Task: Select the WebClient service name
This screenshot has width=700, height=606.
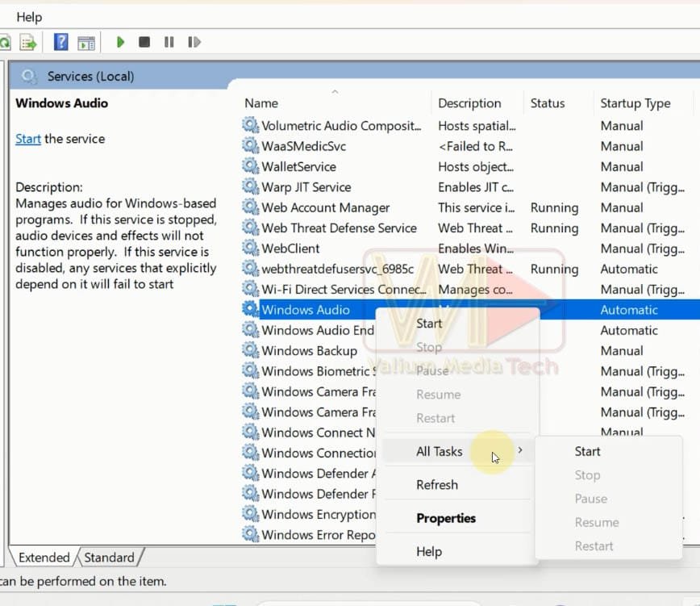Action: pyautogui.click(x=290, y=249)
